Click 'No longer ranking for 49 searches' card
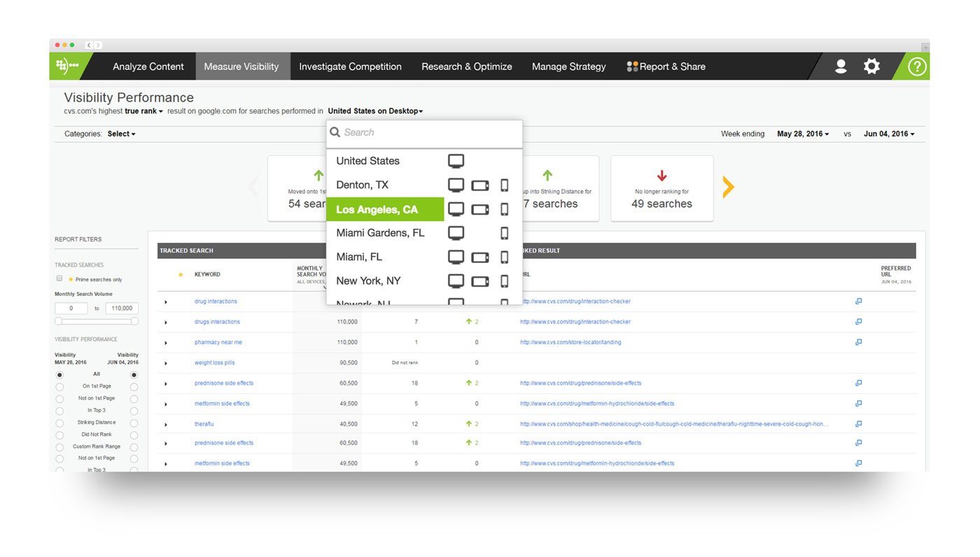980x557 pixels. tap(662, 189)
